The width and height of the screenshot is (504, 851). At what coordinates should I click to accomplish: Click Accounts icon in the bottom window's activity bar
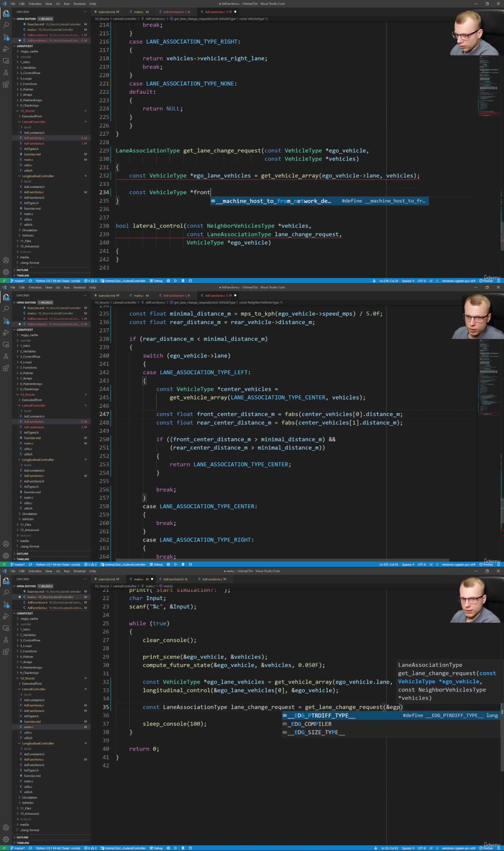point(6,827)
